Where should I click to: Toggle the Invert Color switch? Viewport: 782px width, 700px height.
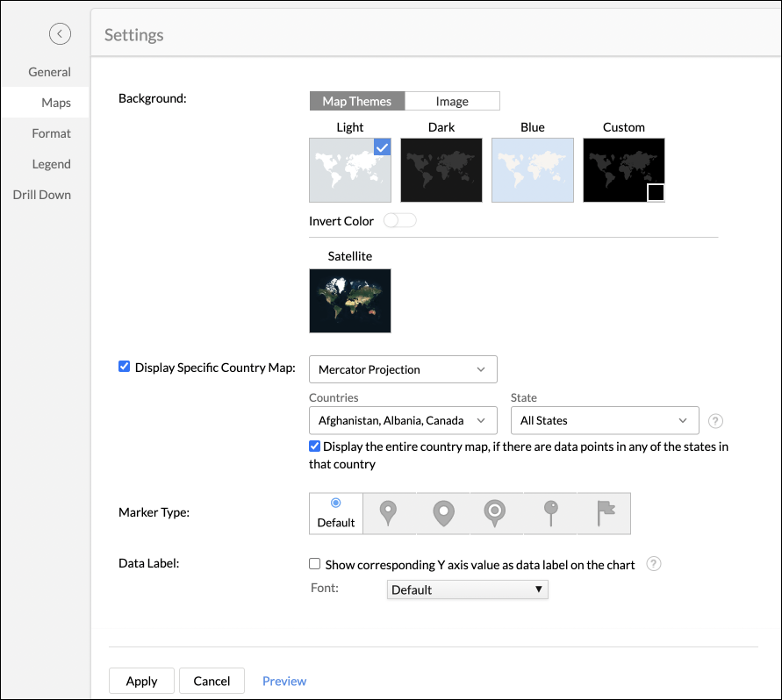(x=400, y=220)
